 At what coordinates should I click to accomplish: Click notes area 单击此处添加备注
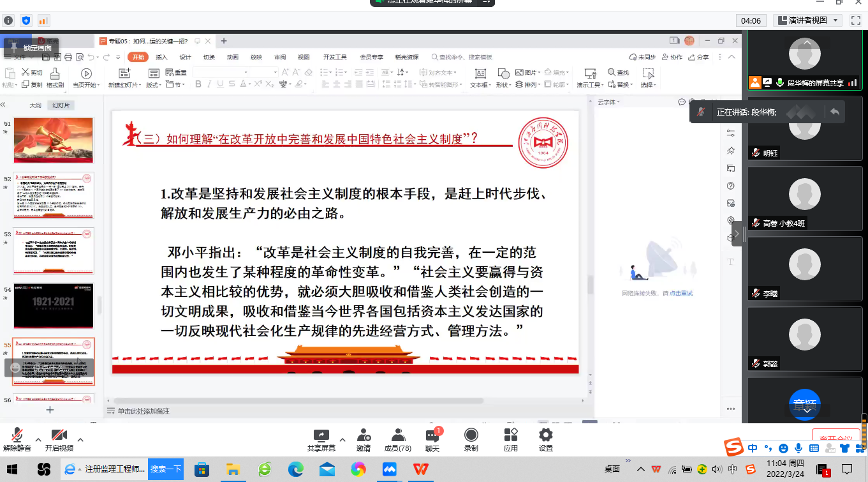tap(143, 411)
